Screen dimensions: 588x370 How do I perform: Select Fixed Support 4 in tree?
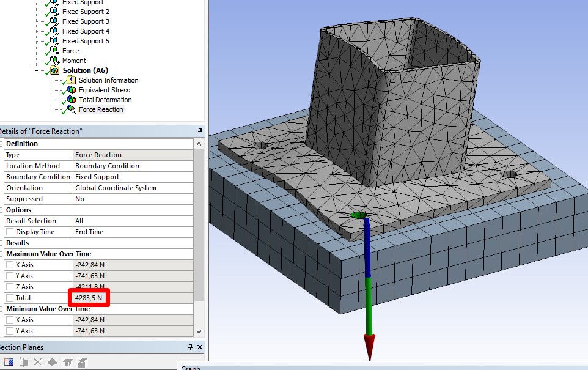[x=86, y=31]
